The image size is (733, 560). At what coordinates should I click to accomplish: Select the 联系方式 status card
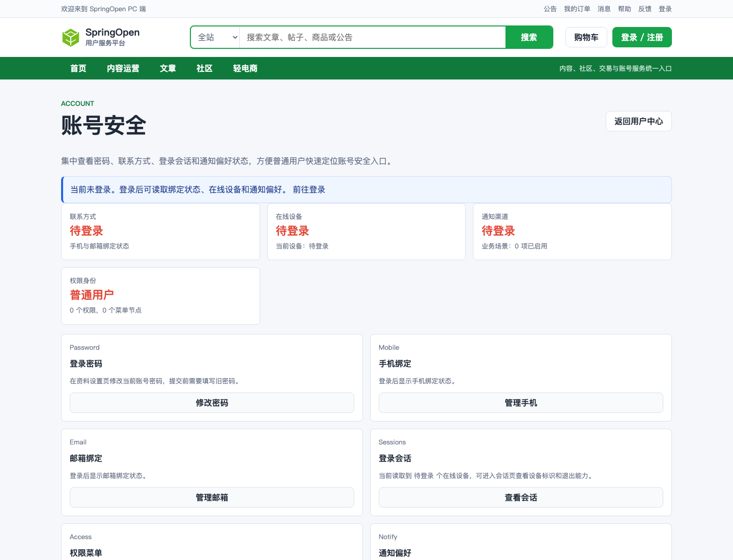click(x=160, y=232)
